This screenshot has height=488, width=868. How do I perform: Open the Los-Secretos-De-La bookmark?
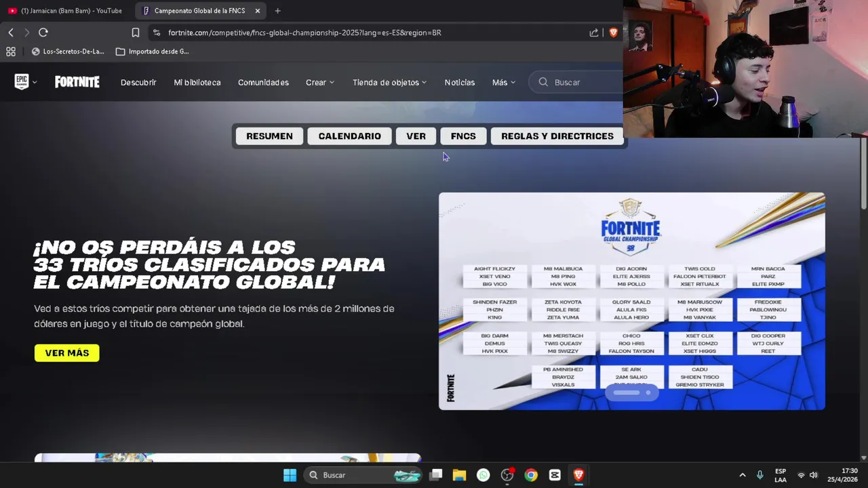pos(68,52)
